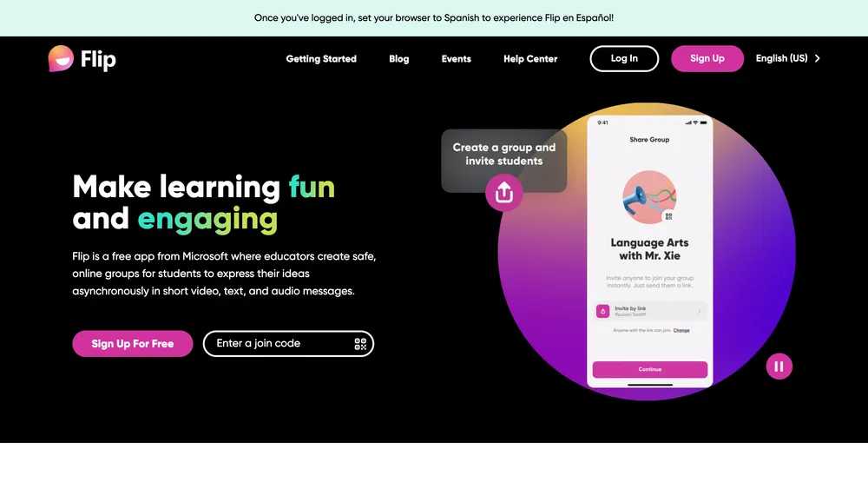
Task: Click the megaphone group avatar image
Action: click(649, 197)
